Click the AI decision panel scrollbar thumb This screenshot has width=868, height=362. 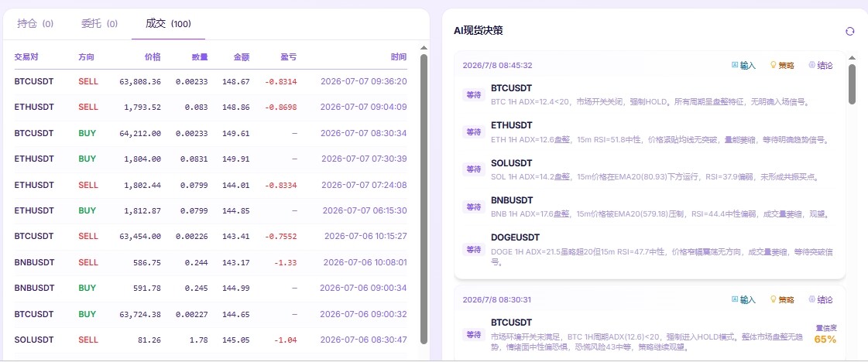(x=852, y=84)
